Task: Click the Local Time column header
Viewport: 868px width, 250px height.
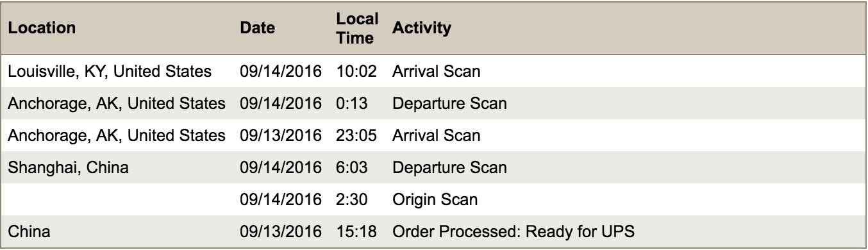Action: pyautogui.click(x=356, y=29)
